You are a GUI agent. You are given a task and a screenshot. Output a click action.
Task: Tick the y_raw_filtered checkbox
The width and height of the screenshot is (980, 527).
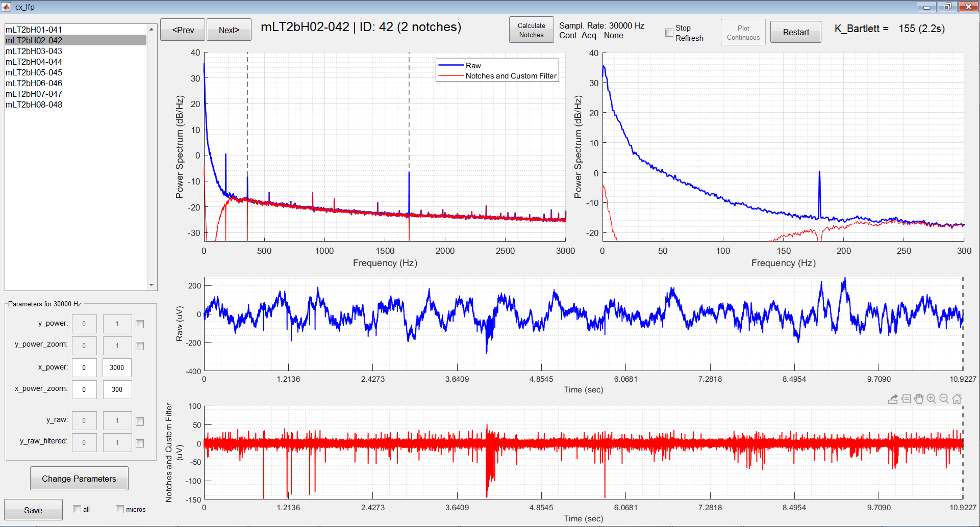point(140,443)
